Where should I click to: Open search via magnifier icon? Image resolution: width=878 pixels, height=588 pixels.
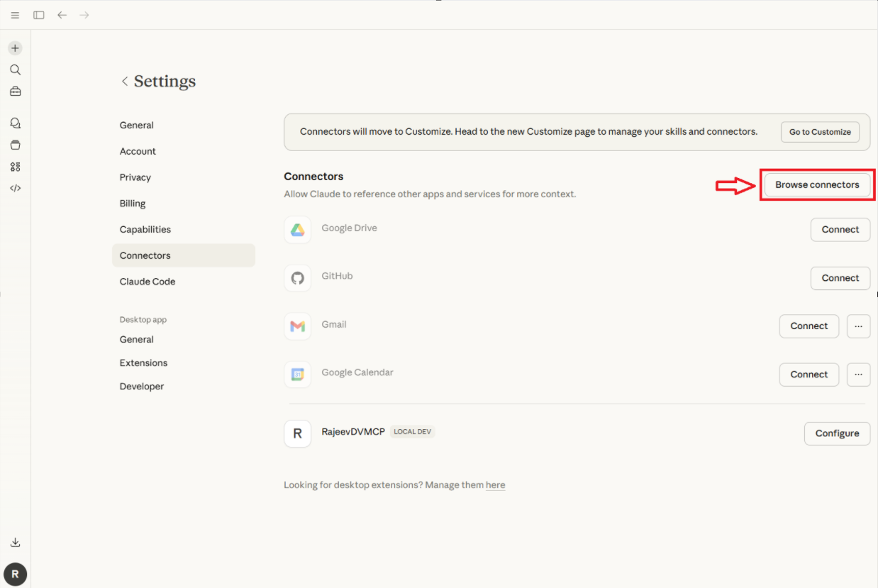15,70
